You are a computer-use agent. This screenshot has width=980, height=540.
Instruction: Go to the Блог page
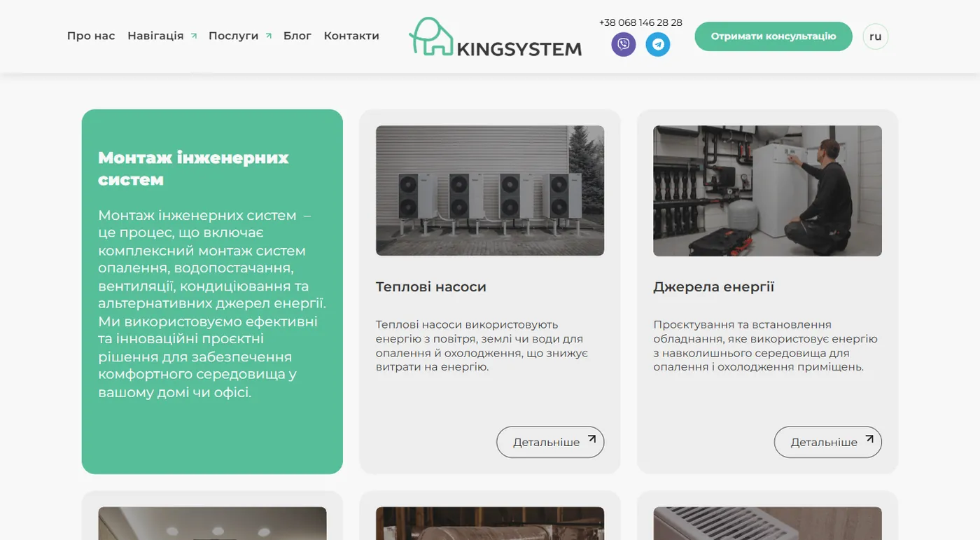tap(297, 36)
